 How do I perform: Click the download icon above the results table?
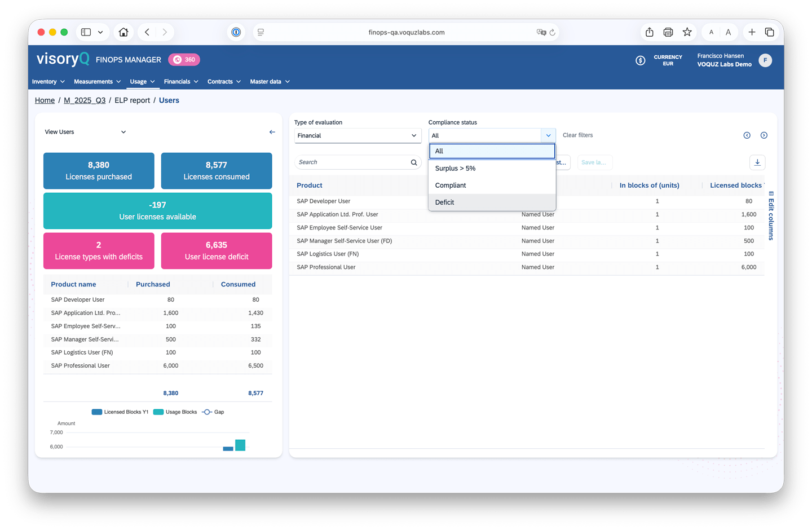pos(757,162)
